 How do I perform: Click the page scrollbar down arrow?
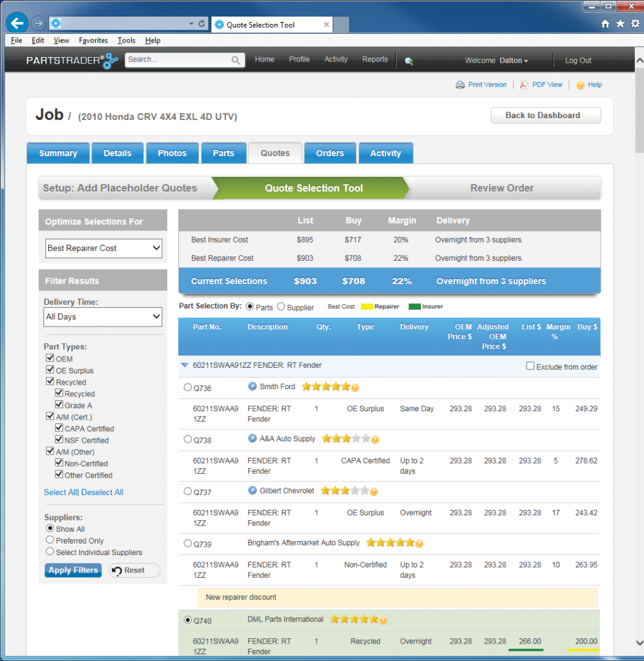tap(639, 643)
